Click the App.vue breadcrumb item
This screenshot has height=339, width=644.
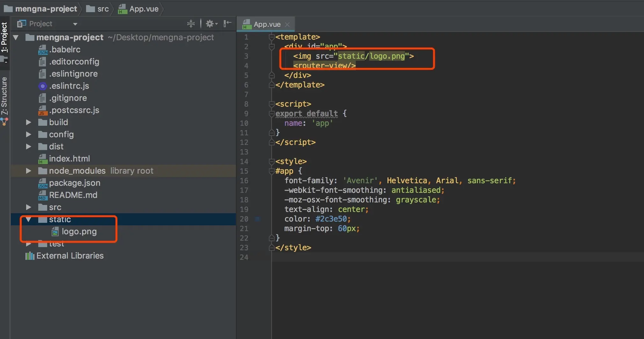pos(138,9)
